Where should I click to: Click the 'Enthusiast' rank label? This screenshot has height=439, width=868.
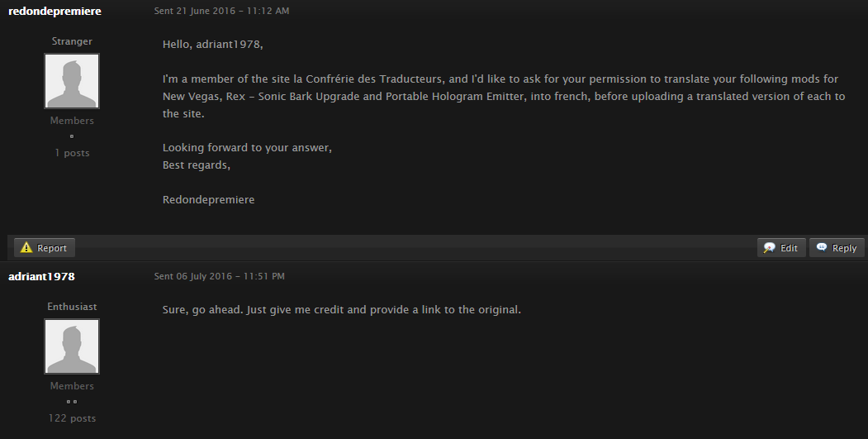click(x=72, y=307)
